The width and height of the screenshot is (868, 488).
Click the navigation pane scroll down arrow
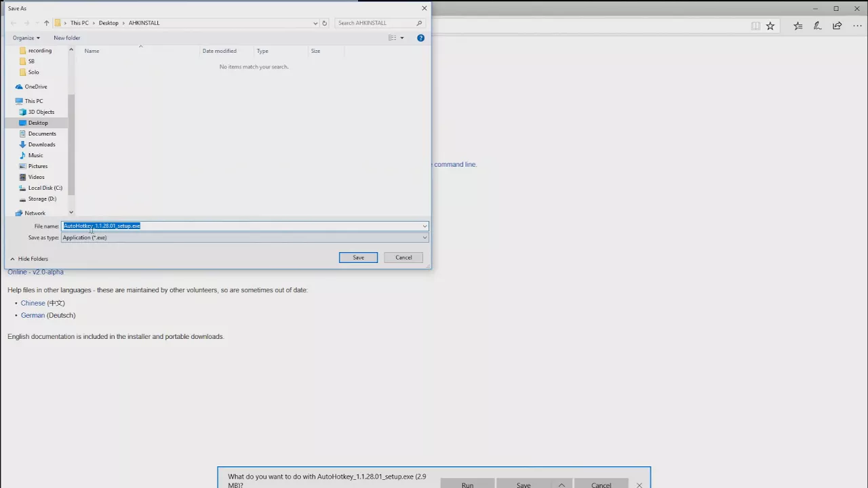(71, 213)
